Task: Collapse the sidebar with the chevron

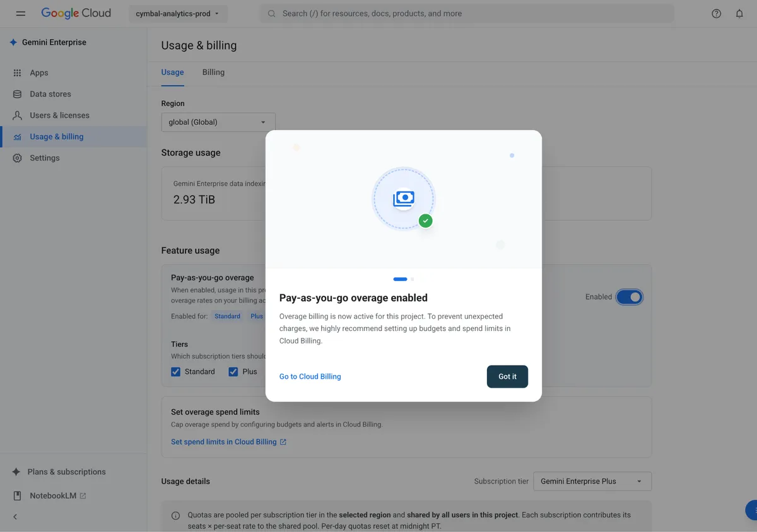Action: 15,517
